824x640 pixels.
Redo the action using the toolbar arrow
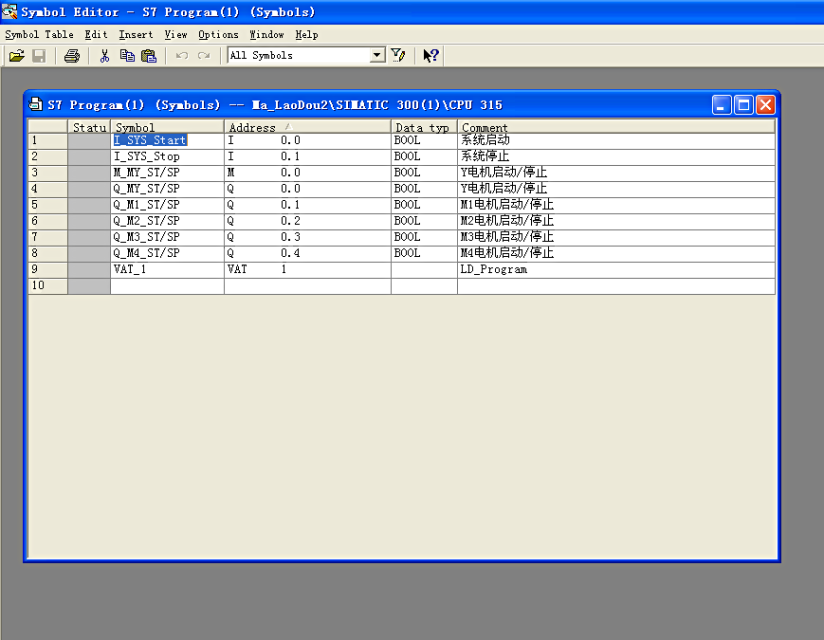[204, 56]
